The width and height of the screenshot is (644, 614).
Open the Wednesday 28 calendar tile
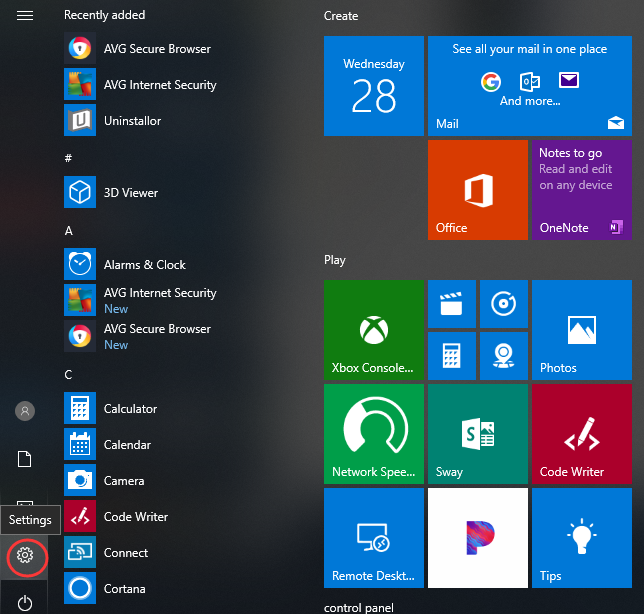point(374,86)
